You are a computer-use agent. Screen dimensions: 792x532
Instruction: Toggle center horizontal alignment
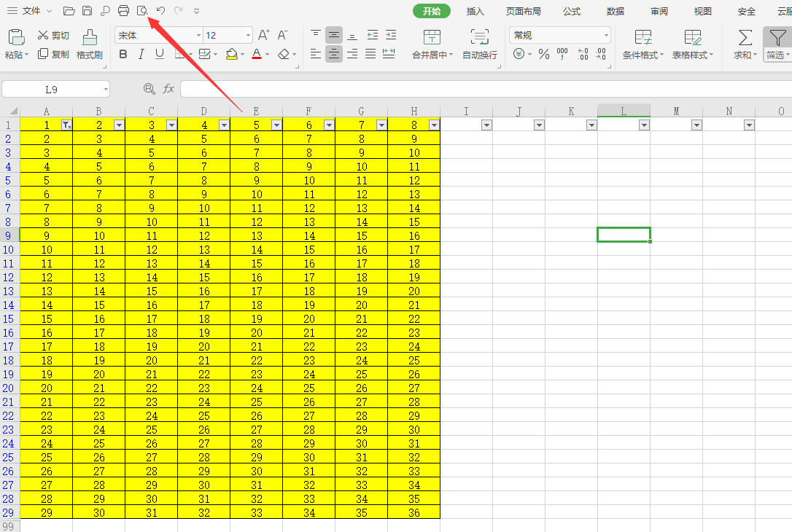pos(334,53)
